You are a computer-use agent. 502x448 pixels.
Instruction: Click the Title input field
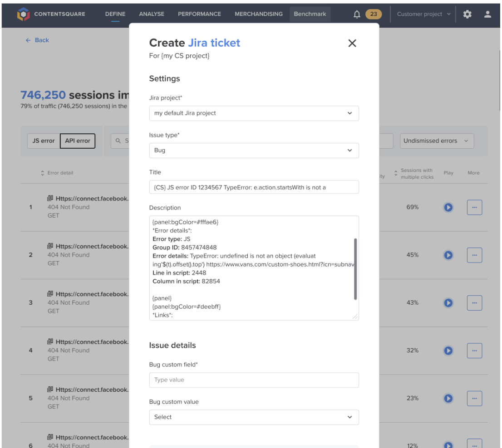(x=254, y=187)
